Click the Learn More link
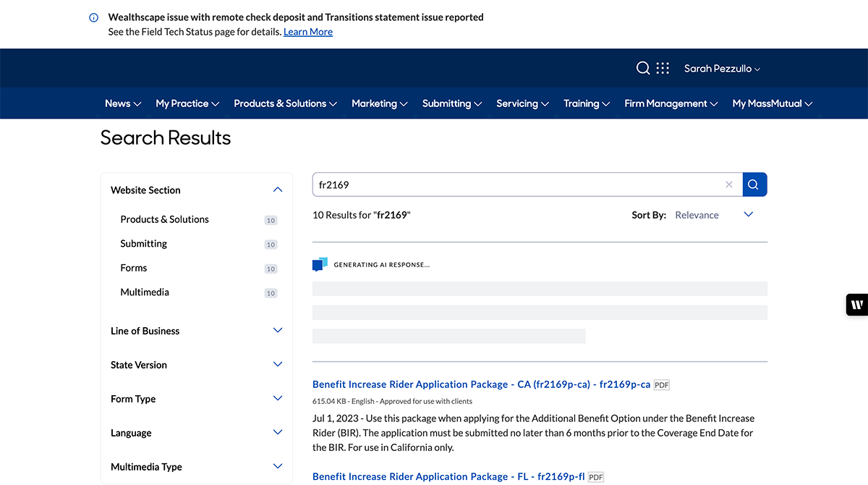The height and width of the screenshot is (485, 868). pyautogui.click(x=308, y=32)
